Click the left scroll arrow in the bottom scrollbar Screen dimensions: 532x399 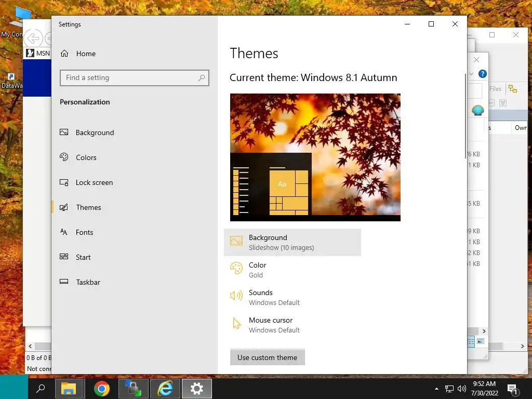tap(30, 347)
